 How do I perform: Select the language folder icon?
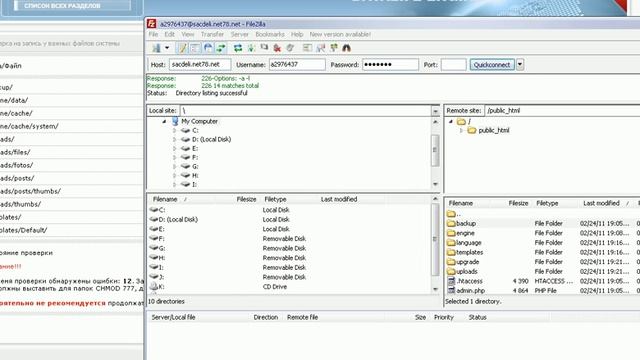tap(451, 243)
